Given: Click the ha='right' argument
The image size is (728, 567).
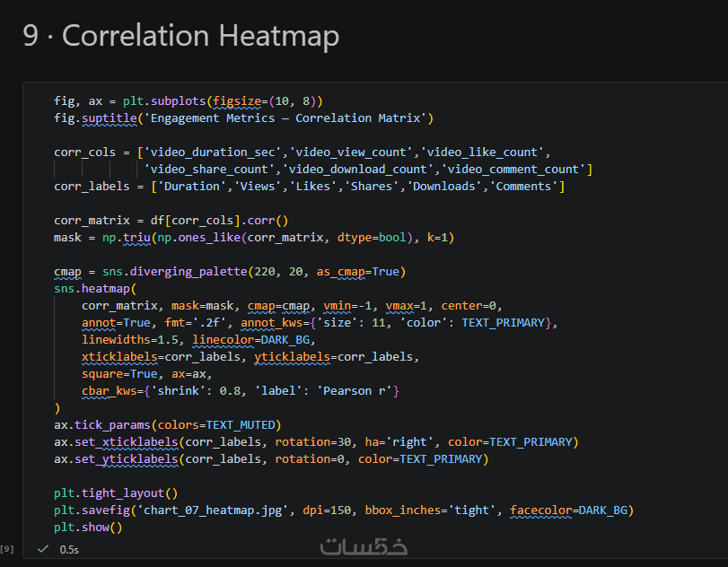Looking at the screenshot, I should (399, 442).
